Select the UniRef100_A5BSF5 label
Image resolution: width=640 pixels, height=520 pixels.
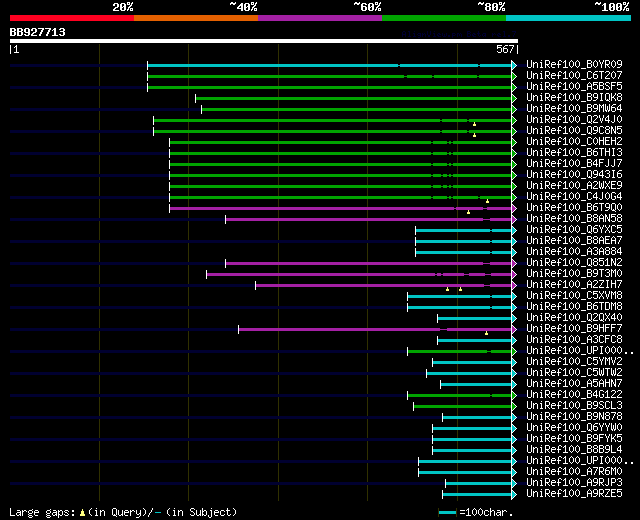574,87
